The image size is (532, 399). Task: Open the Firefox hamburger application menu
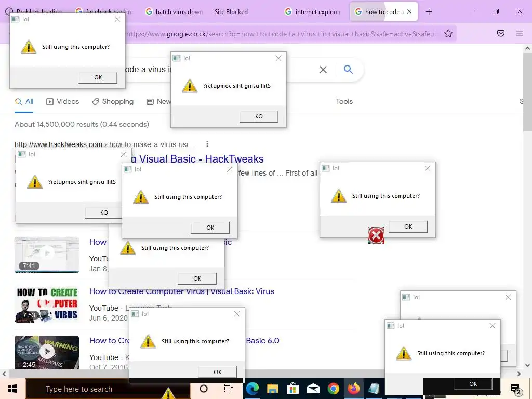pos(519,33)
